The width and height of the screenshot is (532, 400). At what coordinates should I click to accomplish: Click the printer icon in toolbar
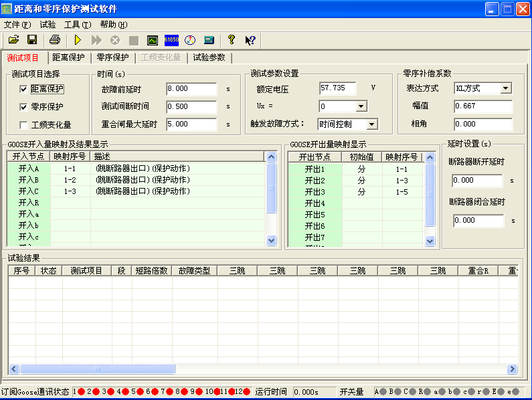coord(55,40)
